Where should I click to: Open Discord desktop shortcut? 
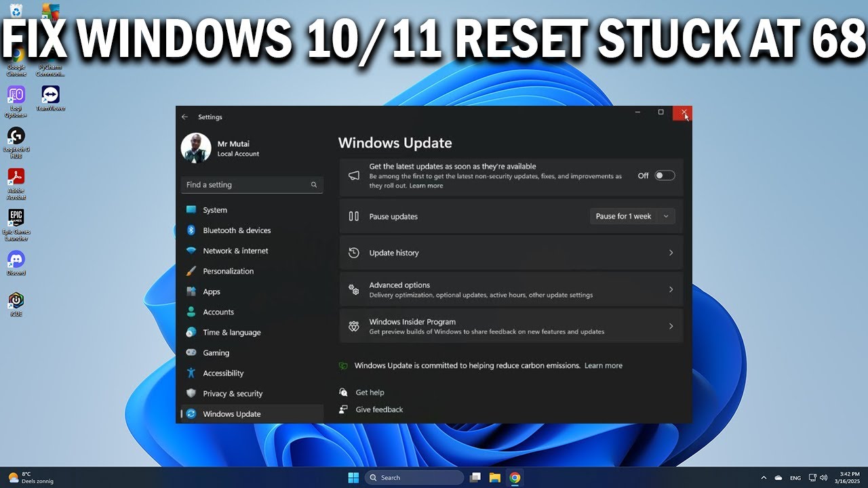(16, 263)
